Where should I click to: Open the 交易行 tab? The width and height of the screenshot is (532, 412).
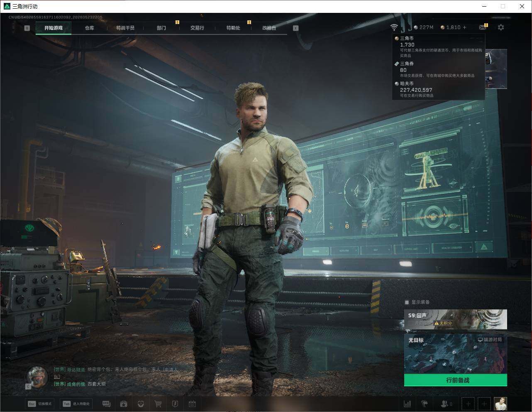tap(197, 28)
